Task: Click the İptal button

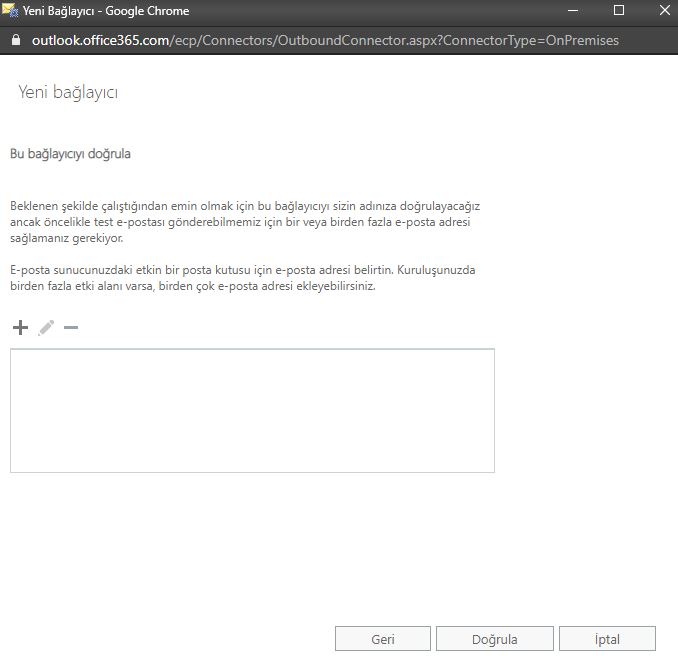Action: [x=607, y=639]
